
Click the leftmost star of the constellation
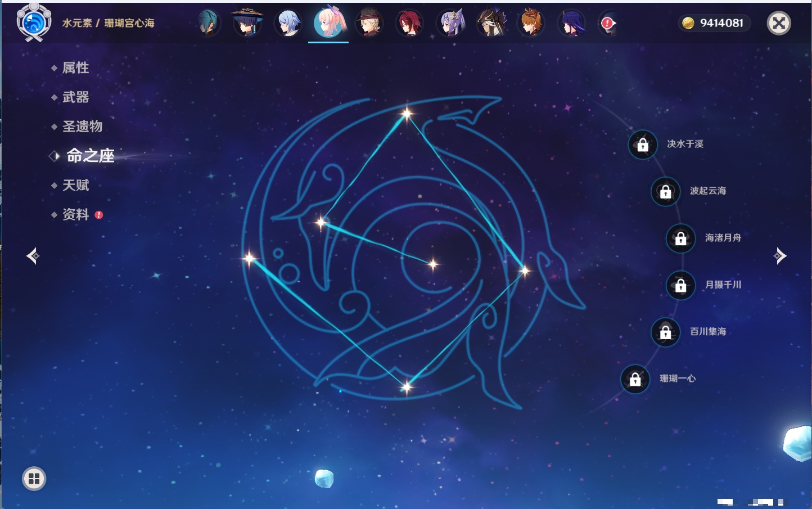tap(249, 259)
